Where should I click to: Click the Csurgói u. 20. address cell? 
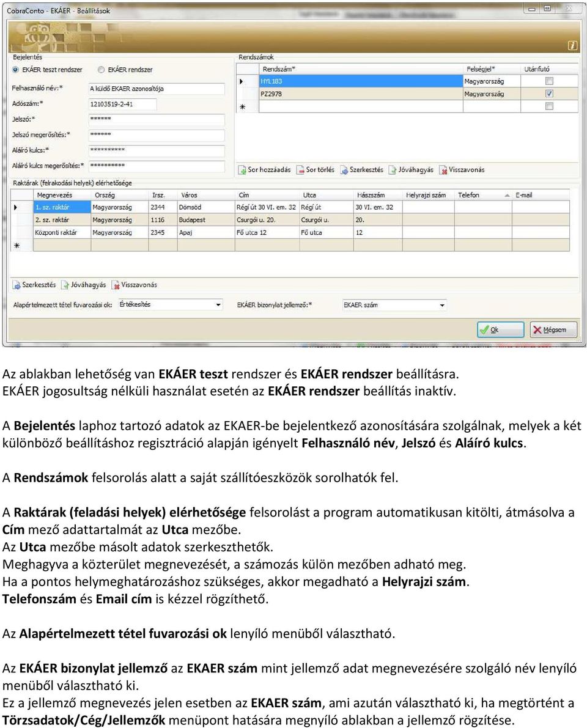(267, 220)
